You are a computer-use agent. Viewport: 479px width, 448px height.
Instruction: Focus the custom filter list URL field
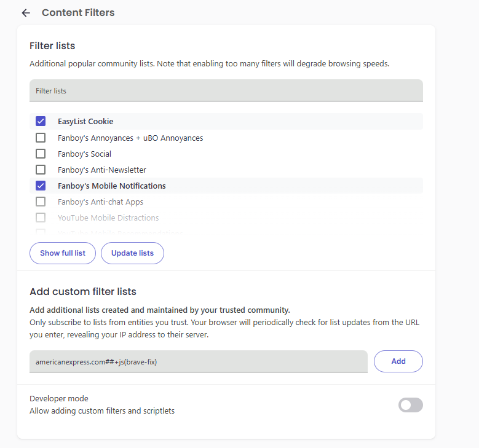pyautogui.click(x=198, y=361)
